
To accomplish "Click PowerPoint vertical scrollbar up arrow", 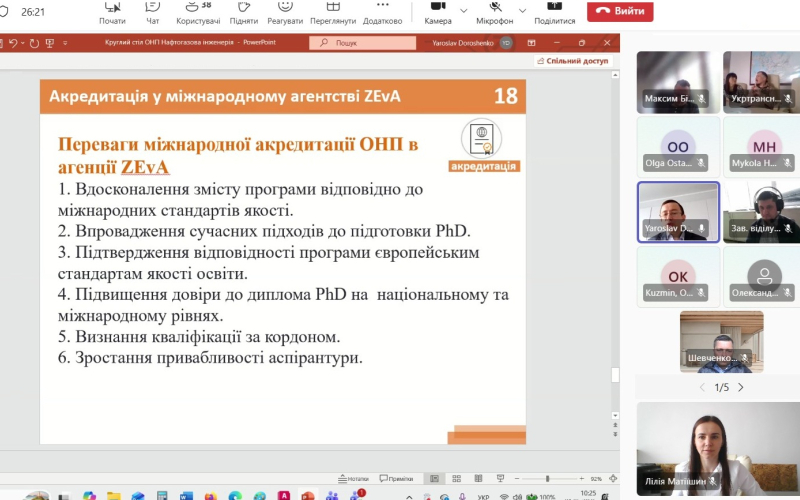I will 615,75.
